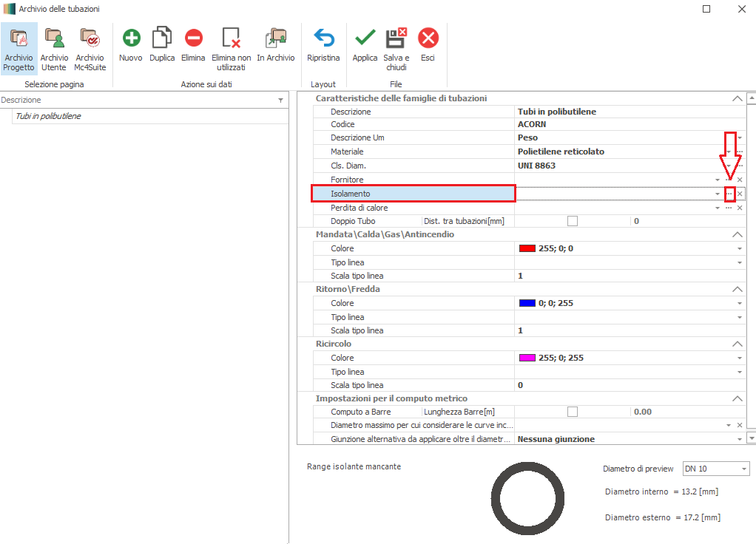Open the Isolamento ellipsis browse button
This screenshot has height=544, width=756.
point(729,194)
